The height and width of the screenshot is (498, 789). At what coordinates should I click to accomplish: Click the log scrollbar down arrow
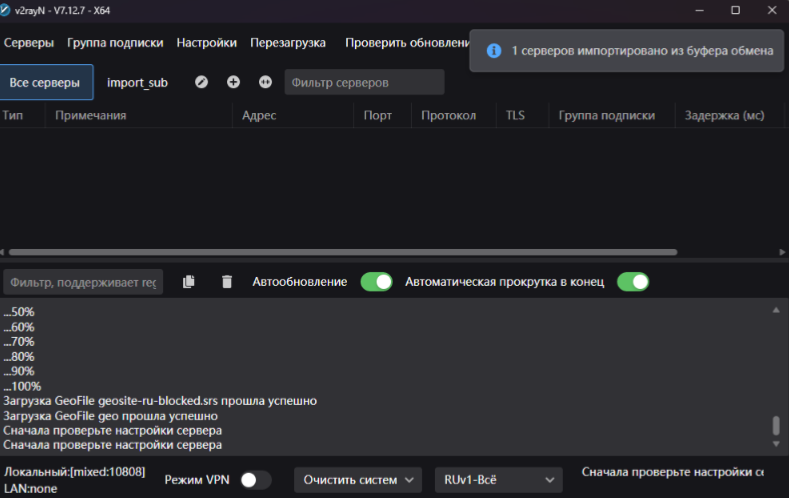tap(776, 444)
